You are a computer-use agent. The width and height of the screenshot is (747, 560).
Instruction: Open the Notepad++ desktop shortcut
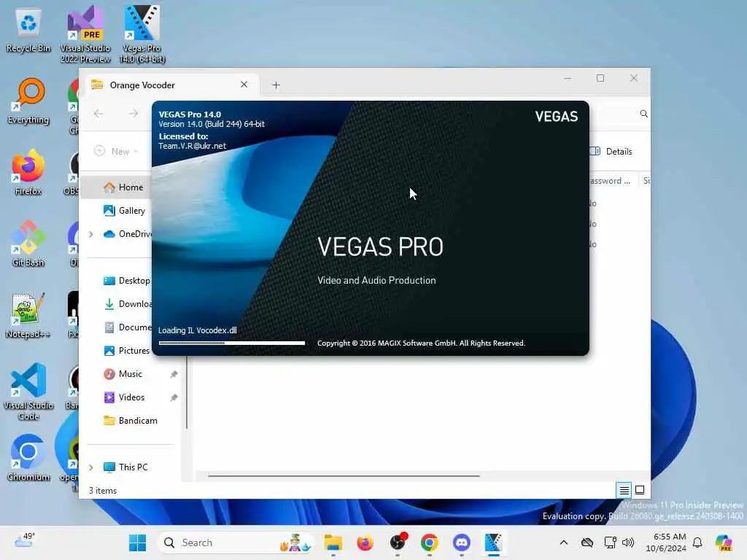pos(28,316)
